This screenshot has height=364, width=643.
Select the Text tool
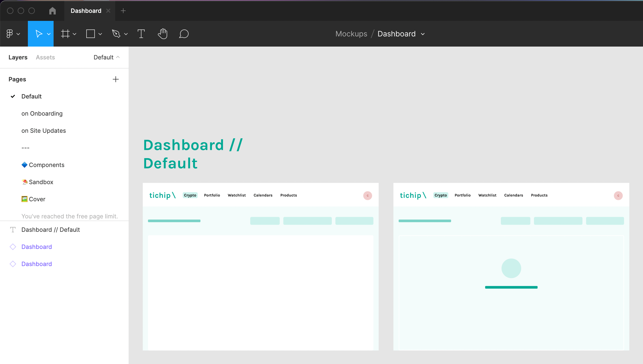141,33
